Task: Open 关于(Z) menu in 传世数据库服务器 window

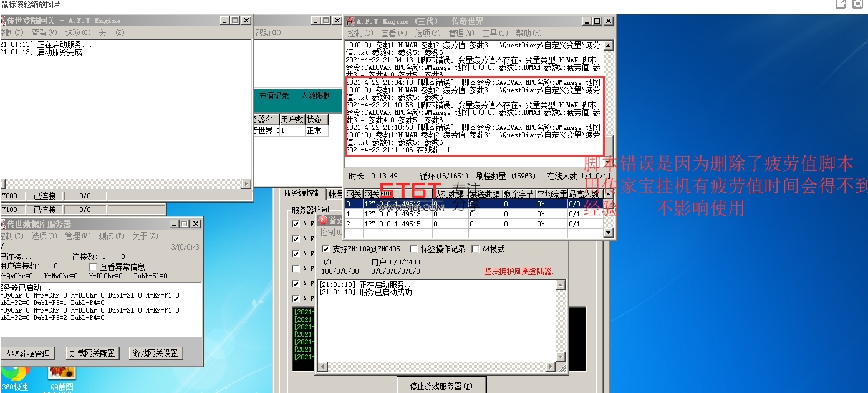Action: pyautogui.click(x=145, y=236)
